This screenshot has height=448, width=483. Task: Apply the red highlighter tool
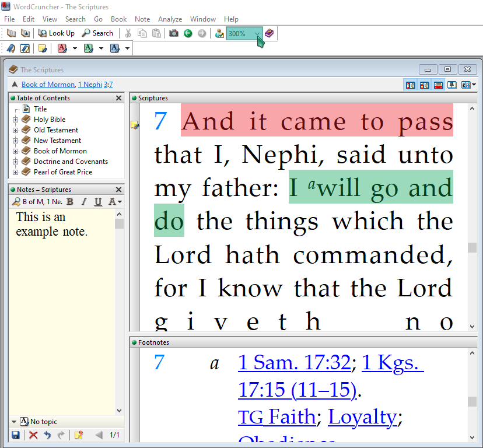(62, 48)
